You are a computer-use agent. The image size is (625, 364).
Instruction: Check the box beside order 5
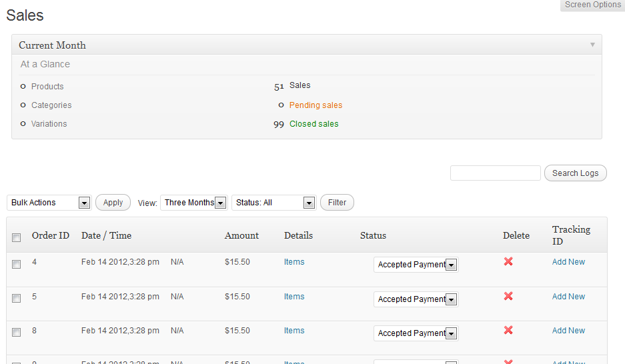tap(17, 299)
